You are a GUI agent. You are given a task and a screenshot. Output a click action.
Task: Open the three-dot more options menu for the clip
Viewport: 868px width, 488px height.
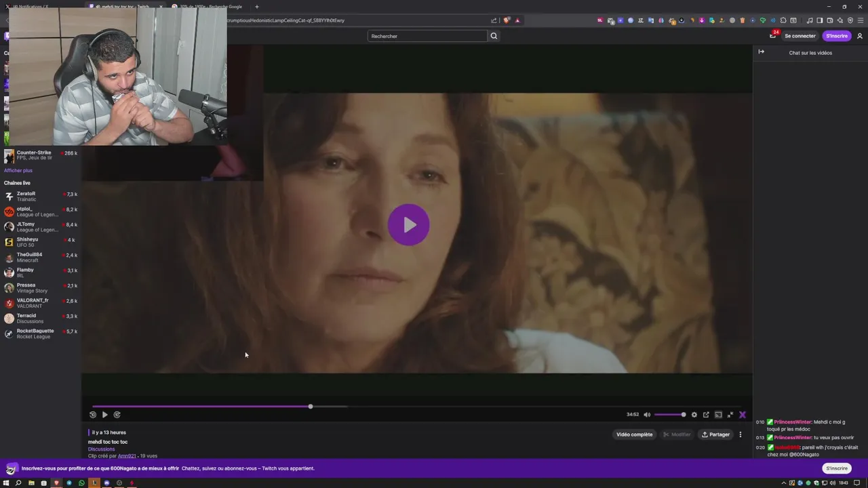(741, 434)
